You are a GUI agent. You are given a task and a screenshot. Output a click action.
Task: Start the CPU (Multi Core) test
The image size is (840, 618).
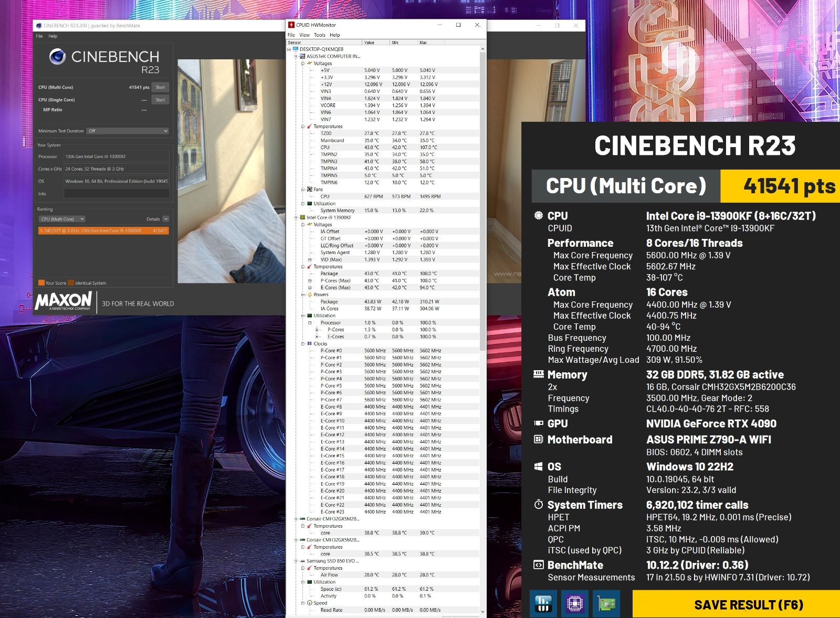pyautogui.click(x=160, y=87)
